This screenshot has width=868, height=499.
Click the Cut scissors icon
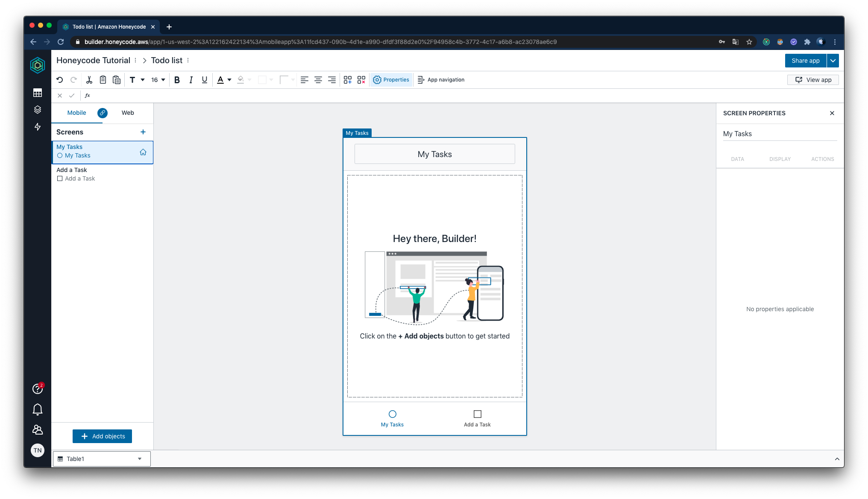(x=89, y=80)
